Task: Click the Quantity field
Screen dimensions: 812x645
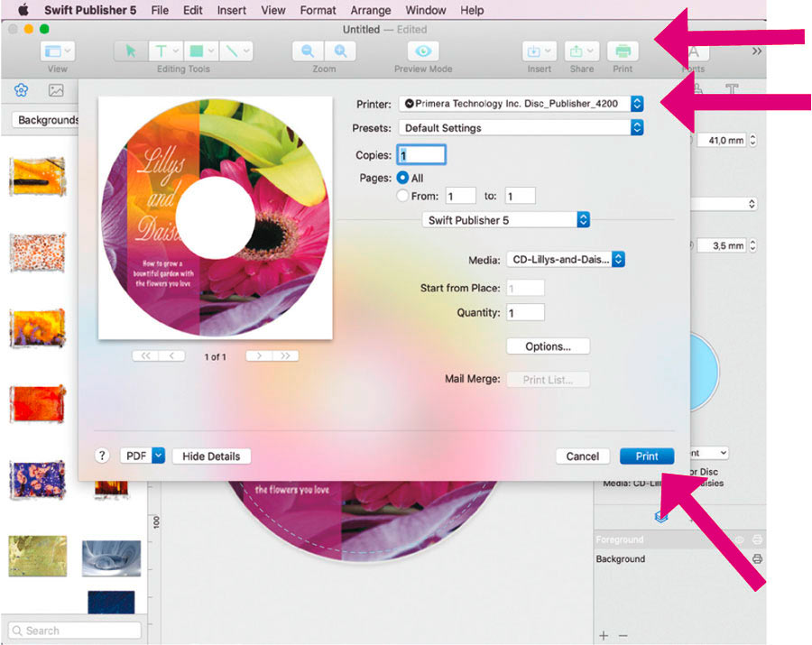Action: point(525,313)
